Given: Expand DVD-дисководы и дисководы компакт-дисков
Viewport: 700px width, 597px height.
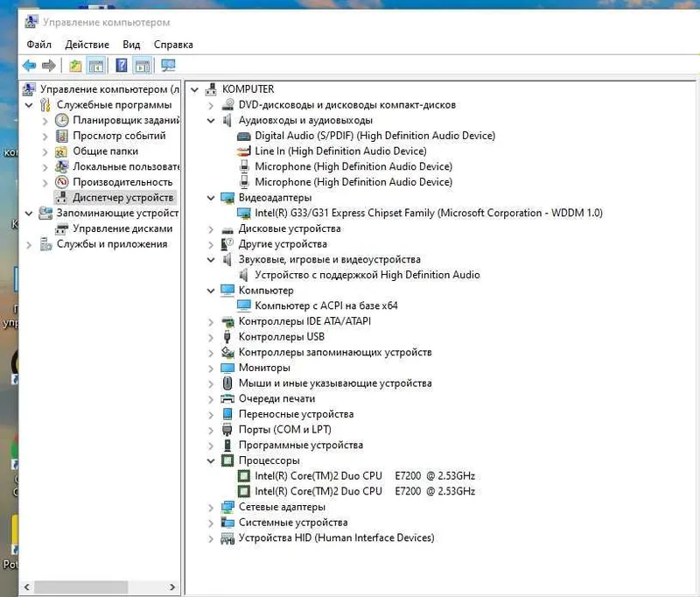Looking at the screenshot, I should 211,105.
